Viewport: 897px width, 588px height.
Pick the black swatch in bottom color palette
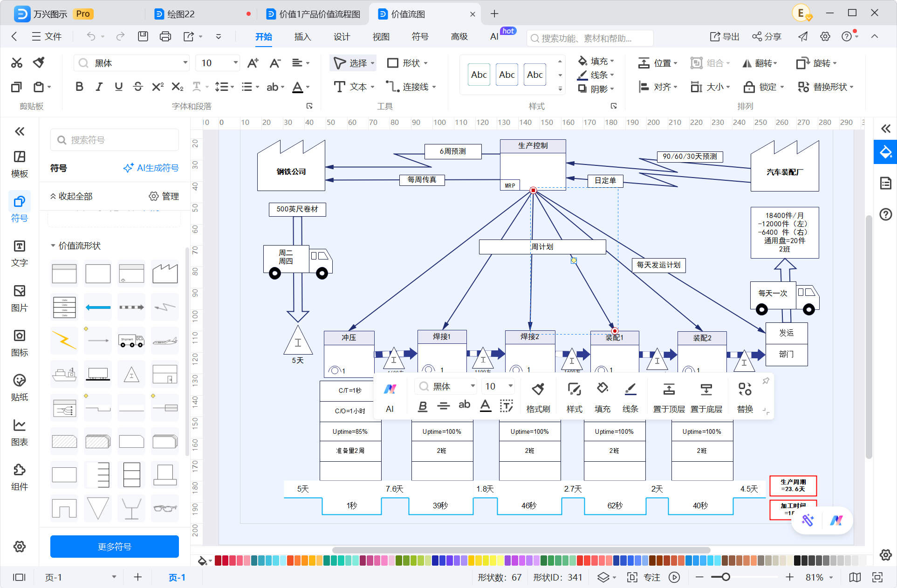tap(797, 560)
